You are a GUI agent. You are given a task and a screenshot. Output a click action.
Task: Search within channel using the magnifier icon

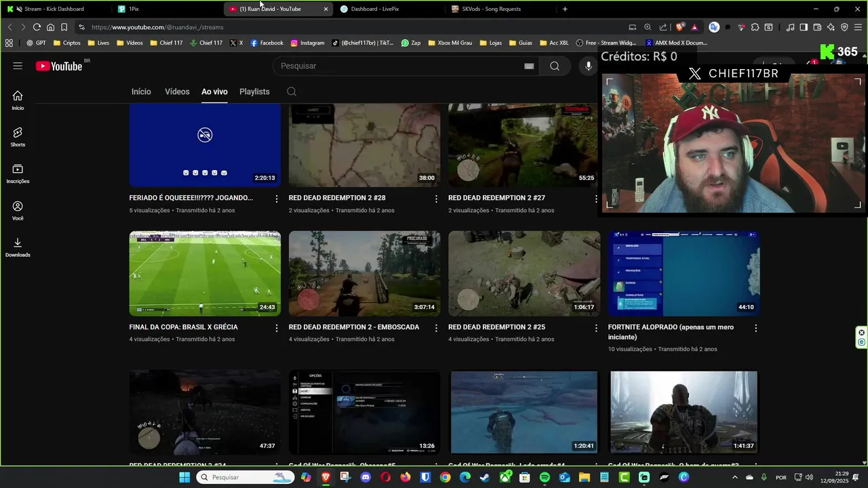pyautogui.click(x=292, y=91)
